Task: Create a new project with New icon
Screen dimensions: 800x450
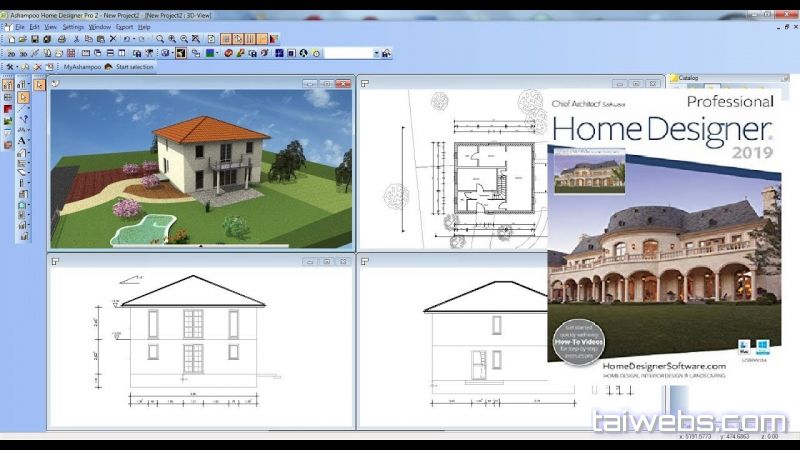Action: point(11,39)
